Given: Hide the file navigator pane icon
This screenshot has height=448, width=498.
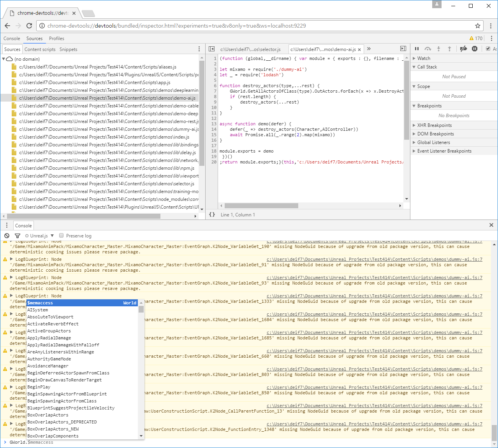Looking at the screenshot, I should point(211,49).
